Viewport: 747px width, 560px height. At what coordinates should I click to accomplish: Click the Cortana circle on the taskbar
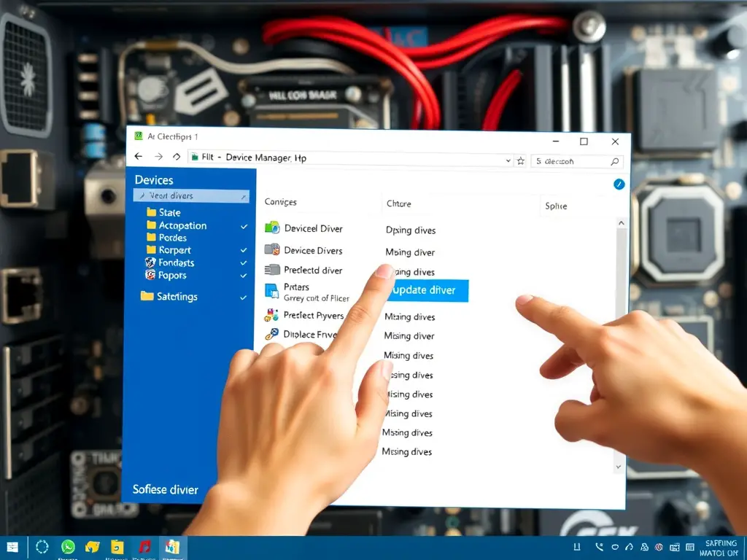click(42, 547)
